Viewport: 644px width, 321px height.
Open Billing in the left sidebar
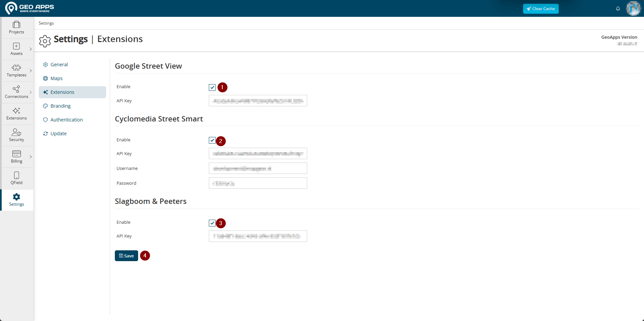pos(17,157)
